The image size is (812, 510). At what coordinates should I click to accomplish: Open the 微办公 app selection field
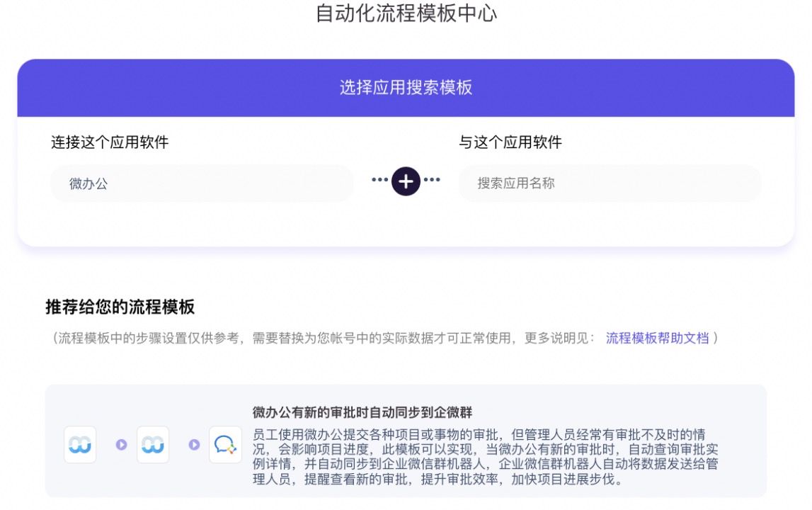click(202, 183)
